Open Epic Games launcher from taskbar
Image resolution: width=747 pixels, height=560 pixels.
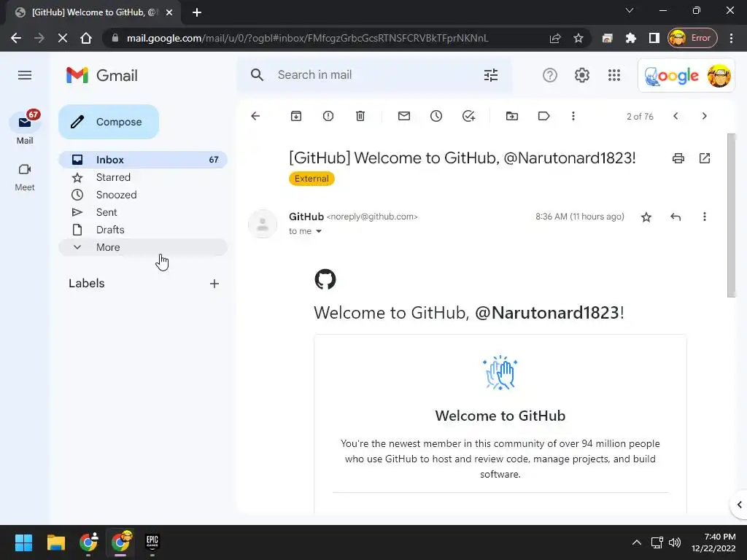click(152, 542)
